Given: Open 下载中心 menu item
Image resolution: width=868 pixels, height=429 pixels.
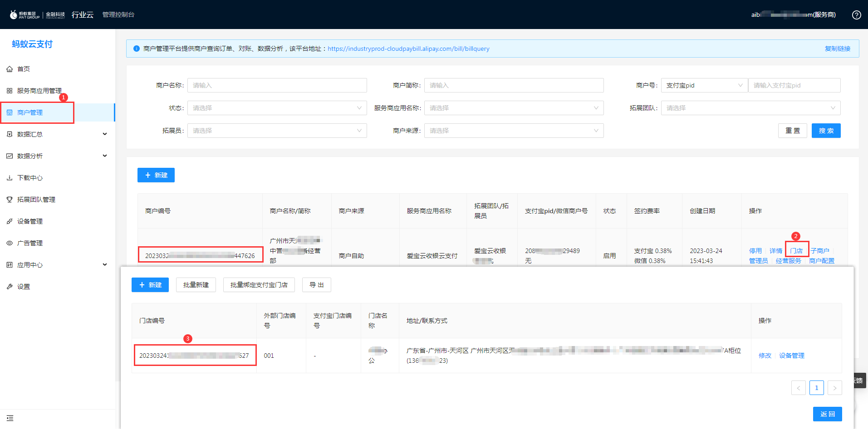Looking at the screenshot, I should [x=30, y=178].
